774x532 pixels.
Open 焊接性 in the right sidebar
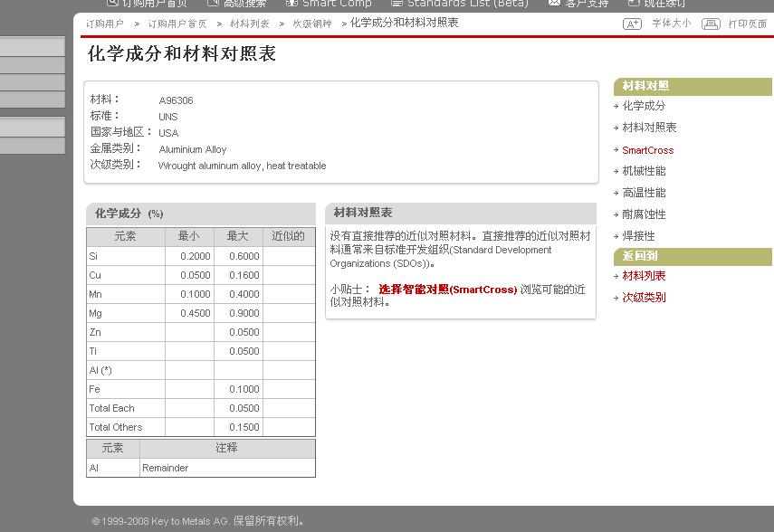point(638,236)
